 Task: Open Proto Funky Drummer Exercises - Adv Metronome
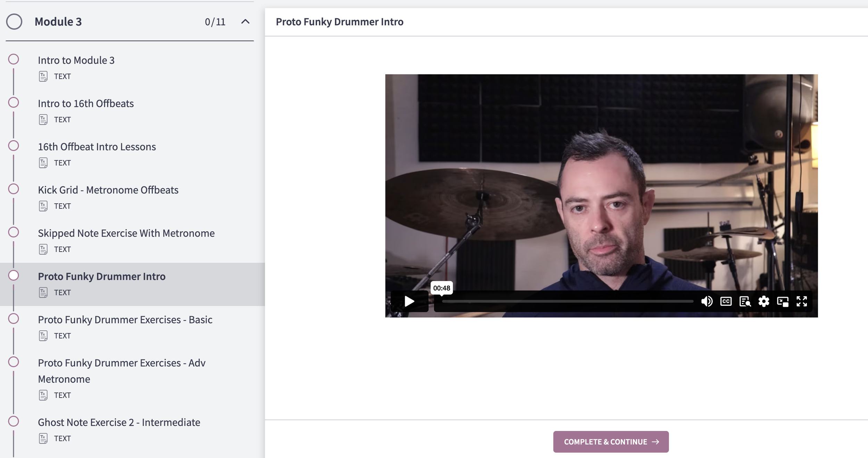pyautogui.click(x=122, y=371)
